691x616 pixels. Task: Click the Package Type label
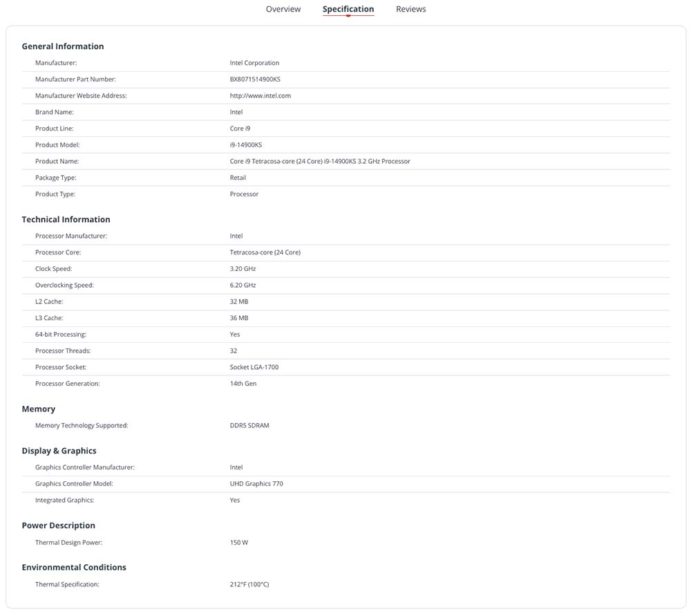(x=55, y=178)
